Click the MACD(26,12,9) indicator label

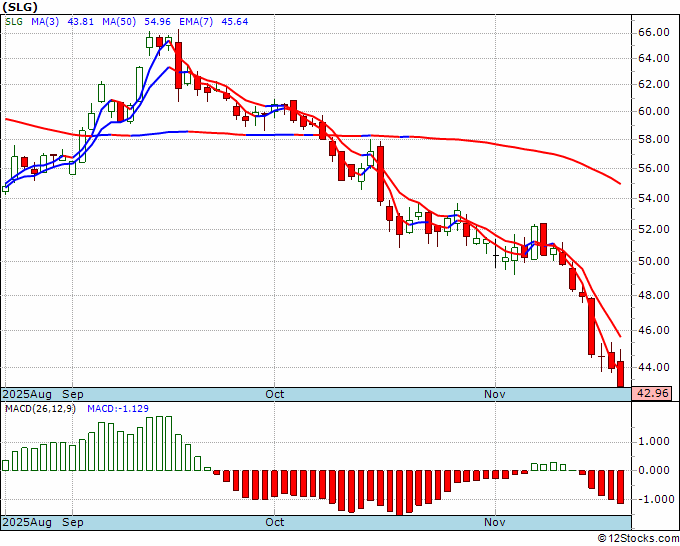40,409
